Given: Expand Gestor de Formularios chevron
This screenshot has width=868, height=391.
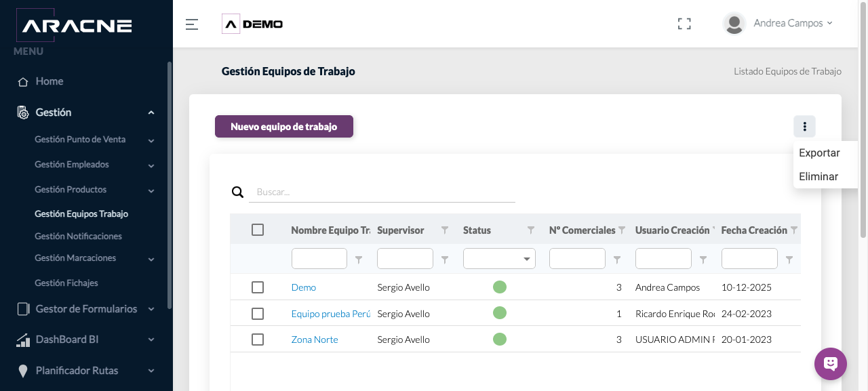Looking at the screenshot, I should pos(151,309).
